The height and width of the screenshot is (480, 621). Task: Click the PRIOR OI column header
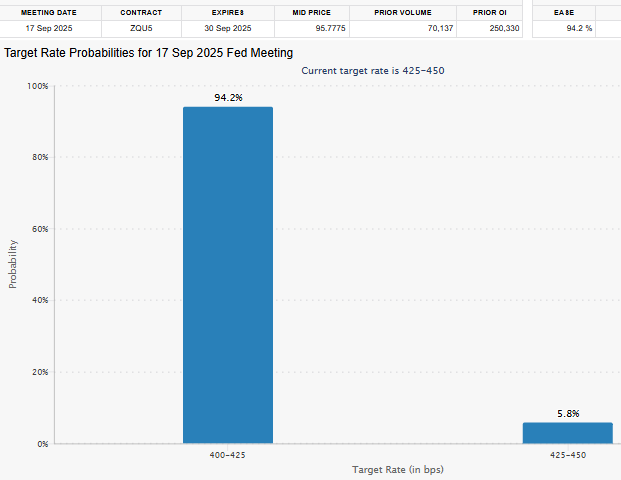click(490, 13)
